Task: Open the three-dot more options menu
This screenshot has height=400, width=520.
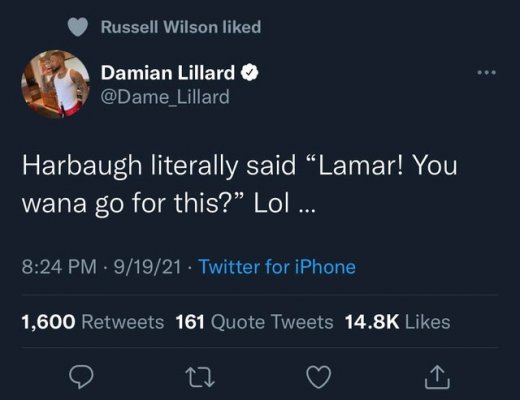Action: click(x=486, y=72)
